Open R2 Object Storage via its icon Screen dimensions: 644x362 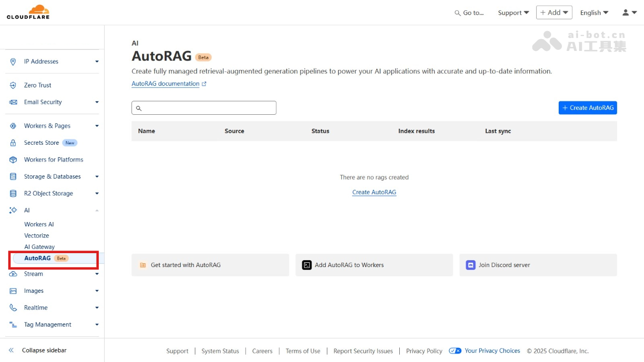(x=12, y=193)
